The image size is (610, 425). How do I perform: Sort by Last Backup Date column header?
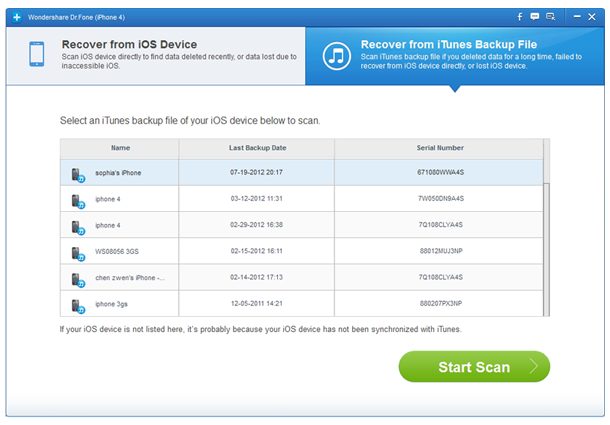[x=257, y=148]
